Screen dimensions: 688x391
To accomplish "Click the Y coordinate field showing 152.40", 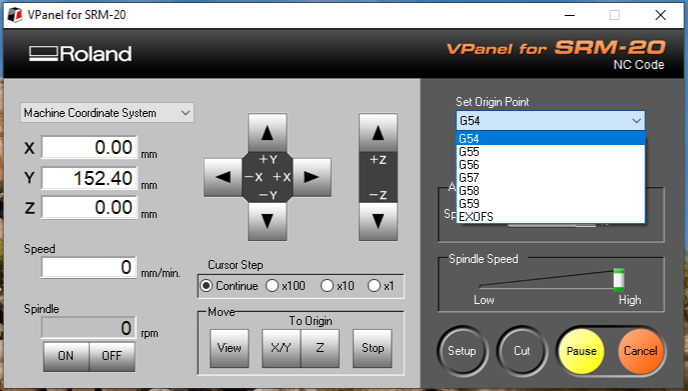I will [90, 178].
